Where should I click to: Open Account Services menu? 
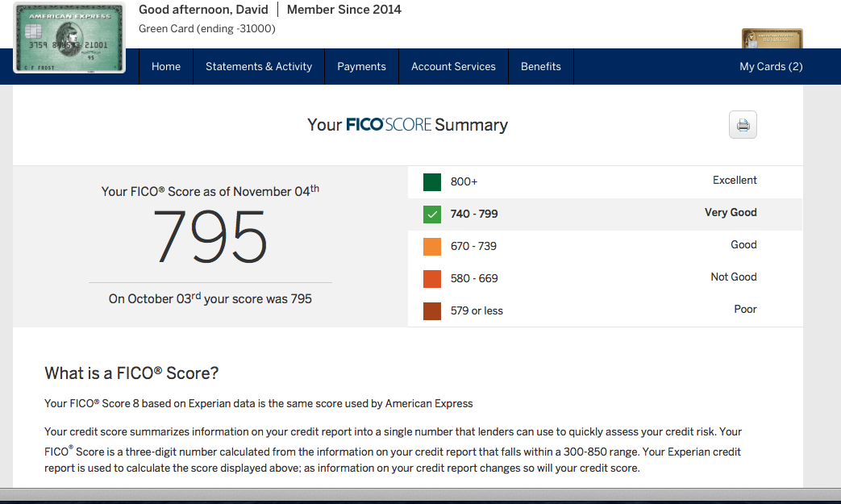[x=453, y=67]
